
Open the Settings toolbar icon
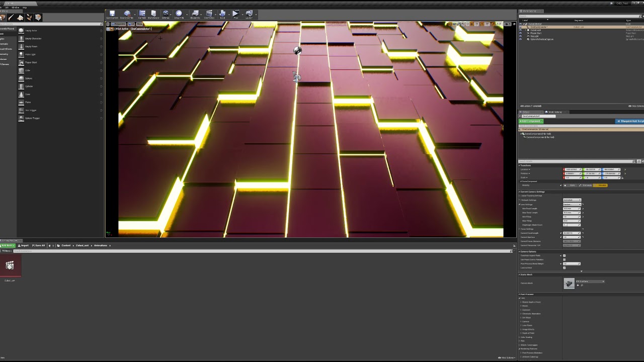[166, 14]
